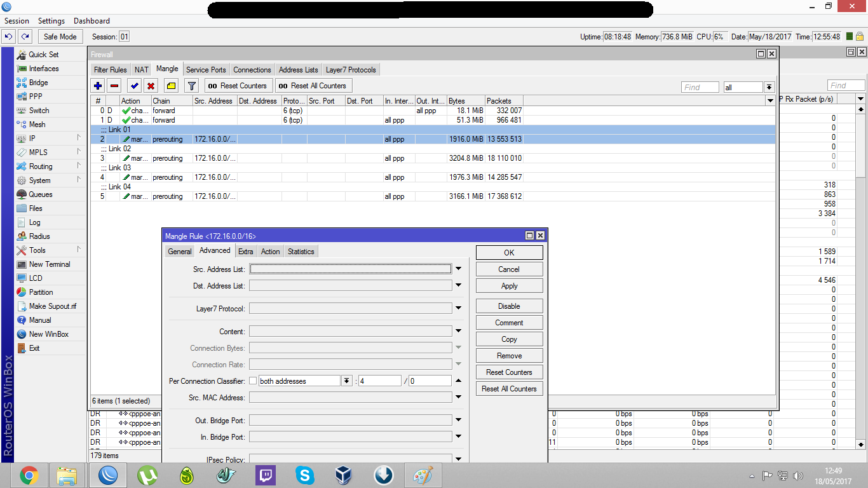Screen dimensions: 868x488
Task: Click OK in the Mangle Rule dialog
Action: click(509, 253)
